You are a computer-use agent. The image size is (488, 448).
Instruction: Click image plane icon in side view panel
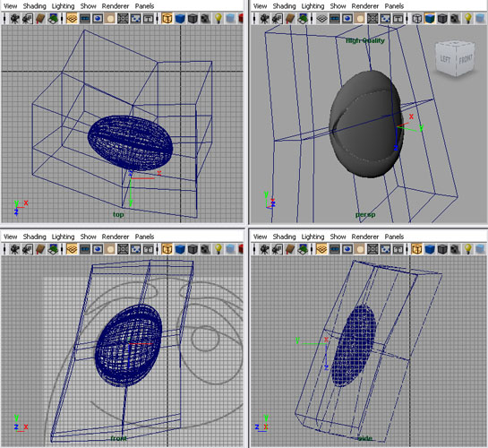coord(304,249)
